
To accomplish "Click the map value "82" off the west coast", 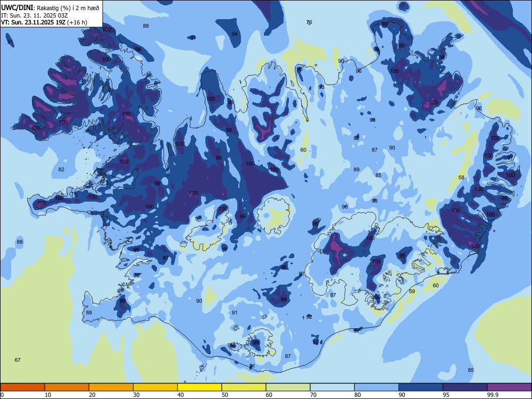I will 61,170.
